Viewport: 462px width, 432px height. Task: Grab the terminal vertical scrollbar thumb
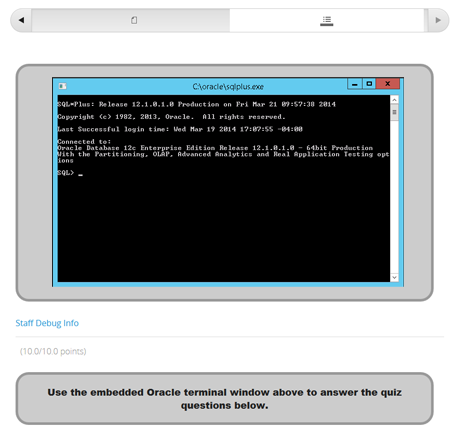coord(394,113)
